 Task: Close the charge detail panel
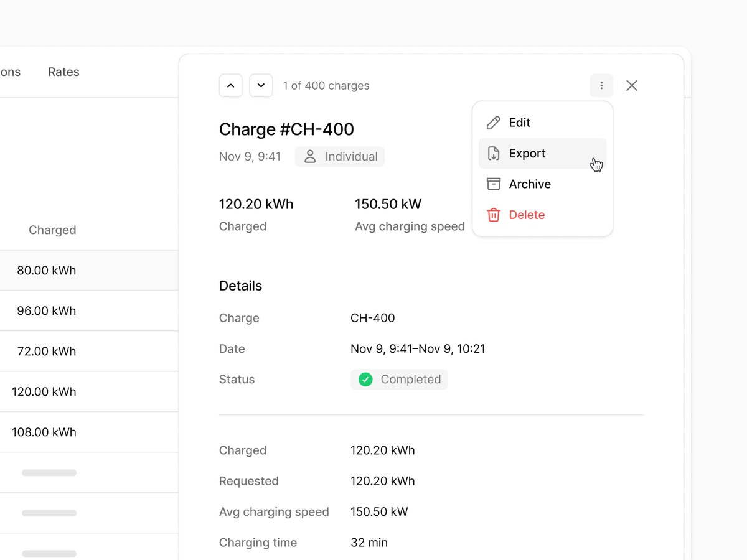click(x=632, y=85)
